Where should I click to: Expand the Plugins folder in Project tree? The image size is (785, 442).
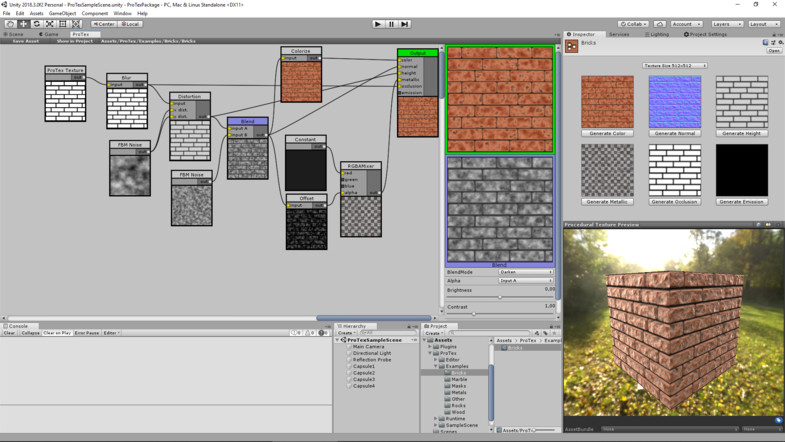point(430,346)
